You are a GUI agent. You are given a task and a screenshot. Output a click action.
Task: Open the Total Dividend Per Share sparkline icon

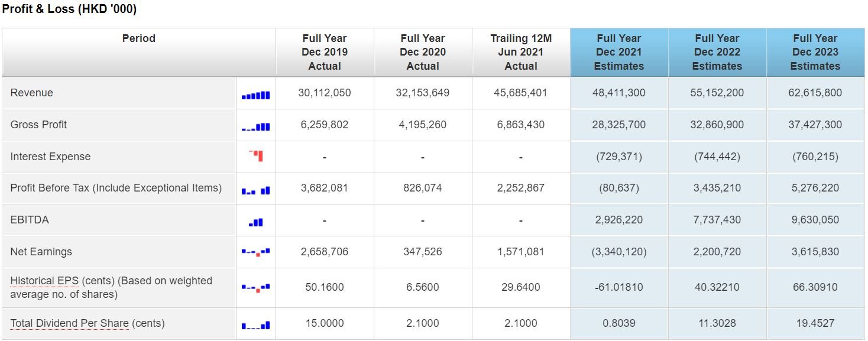pyautogui.click(x=255, y=325)
